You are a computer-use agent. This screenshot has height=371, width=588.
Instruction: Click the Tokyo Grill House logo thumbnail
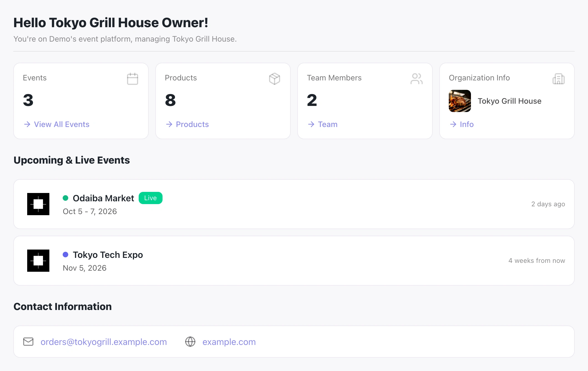[460, 101]
